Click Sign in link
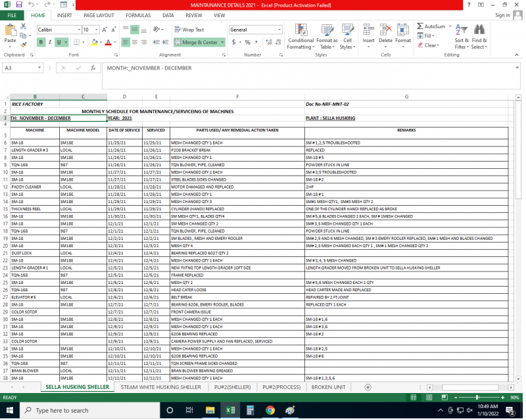Image resolution: width=526 pixels, height=420 pixels. click(502, 15)
